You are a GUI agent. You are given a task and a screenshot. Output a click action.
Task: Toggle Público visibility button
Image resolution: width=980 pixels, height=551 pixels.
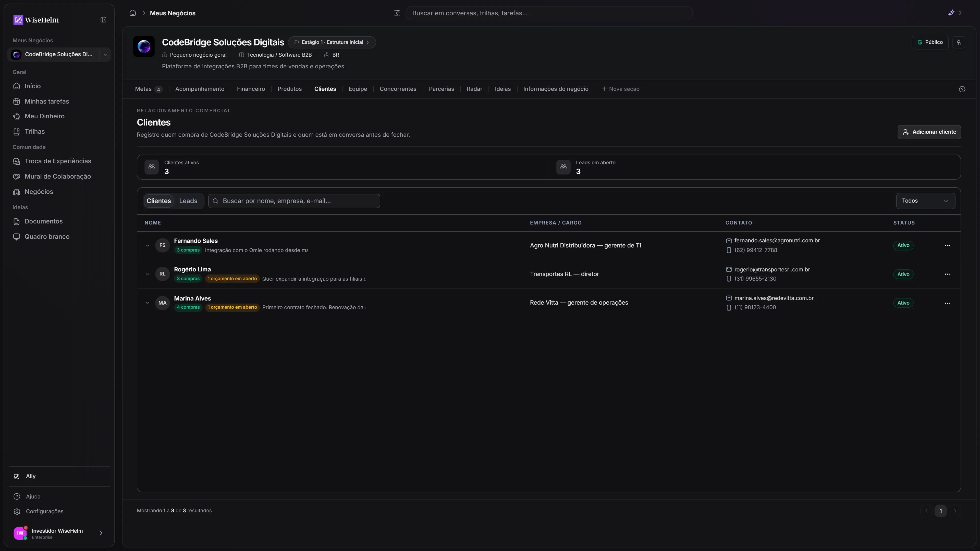tap(930, 42)
